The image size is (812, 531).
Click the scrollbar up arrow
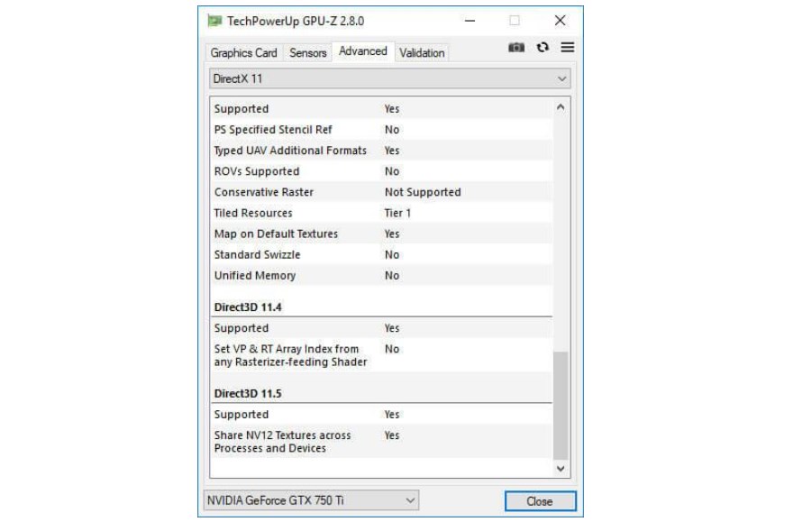[561, 107]
